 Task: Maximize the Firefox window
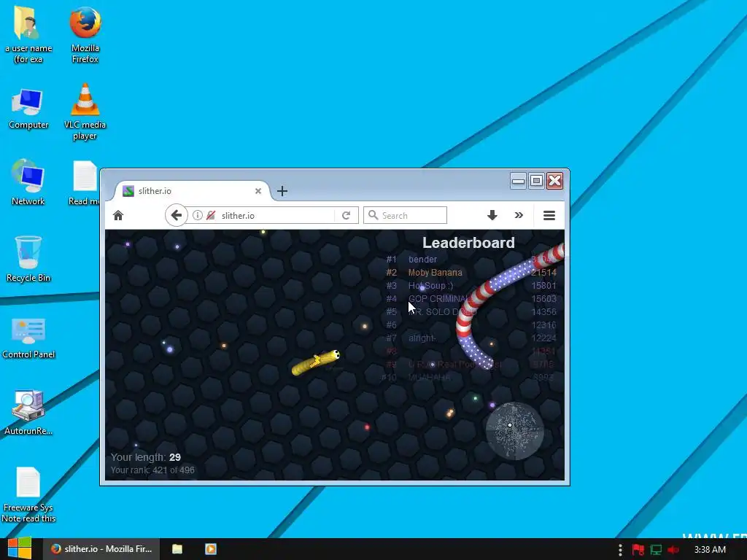[x=536, y=181]
